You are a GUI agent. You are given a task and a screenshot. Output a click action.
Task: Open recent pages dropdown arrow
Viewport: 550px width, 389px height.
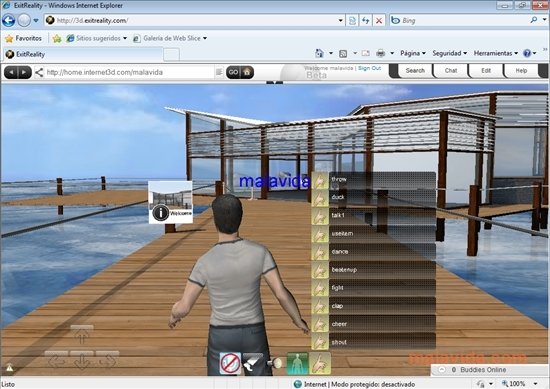[x=36, y=20]
